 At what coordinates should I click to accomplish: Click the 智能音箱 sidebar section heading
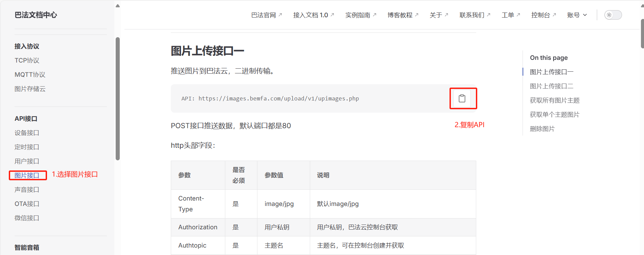pyautogui.click(x=27, y=247)
